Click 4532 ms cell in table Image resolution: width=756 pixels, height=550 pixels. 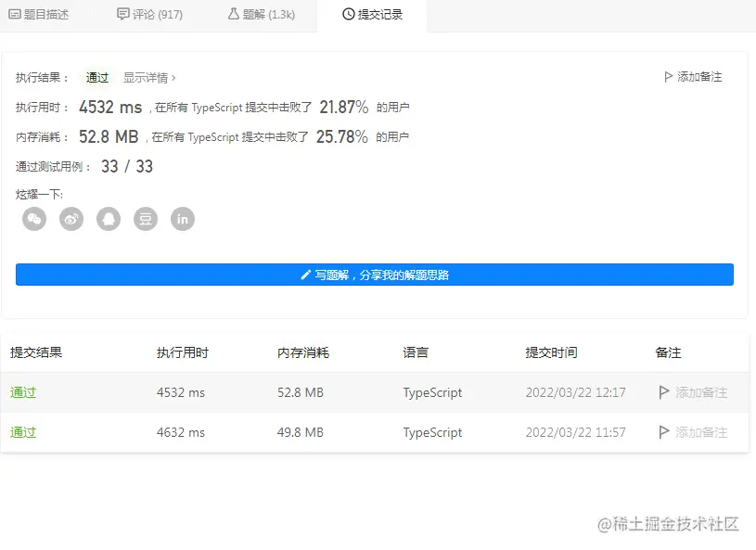pyautogui.click(x=181, y=392)
